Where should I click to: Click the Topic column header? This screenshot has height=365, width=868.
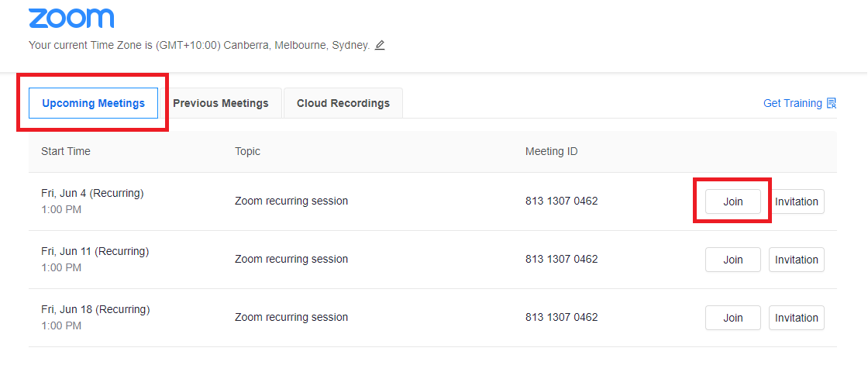coord(247,151)
